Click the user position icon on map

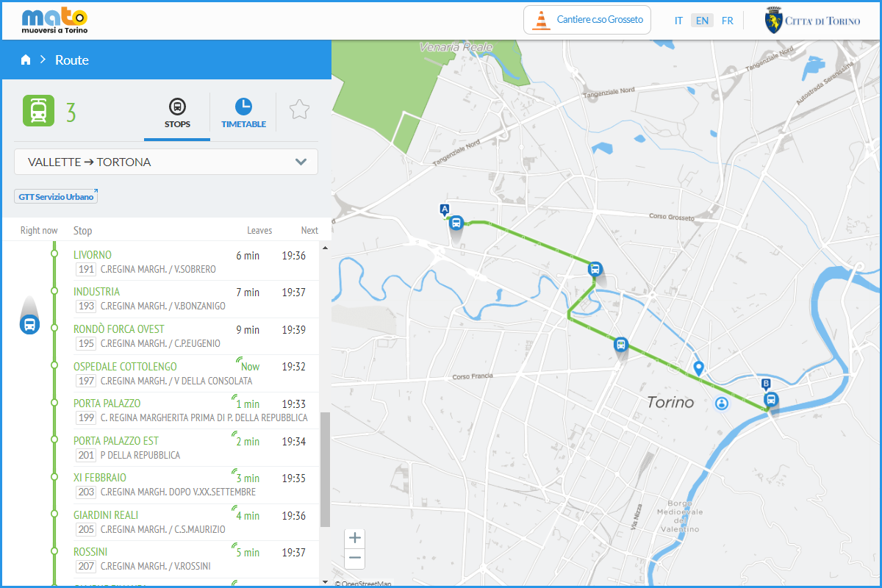(723, 403)
